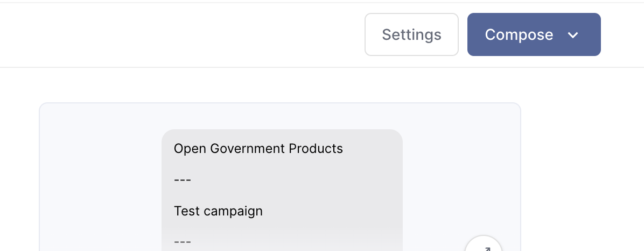The width and height of the screenshot is (644, 251).
Task: Open Settings
Action: 411,34
